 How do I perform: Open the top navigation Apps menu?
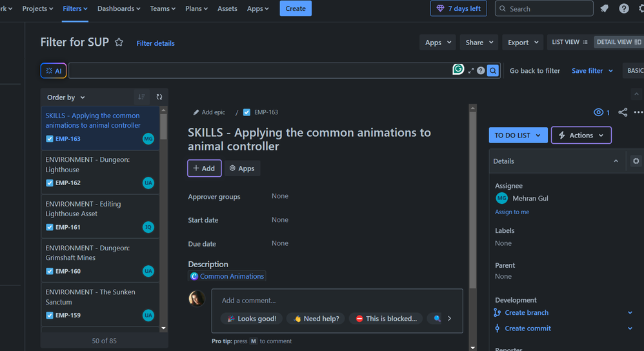point(258,8)
